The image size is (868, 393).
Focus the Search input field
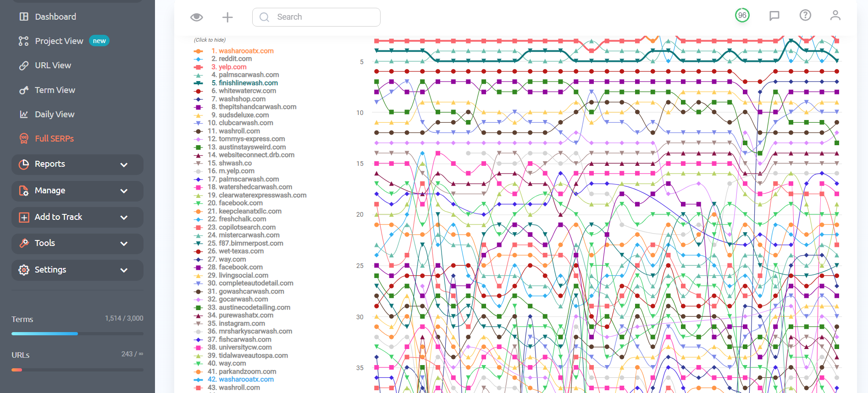pyautogui.click(x=316, y=17)
